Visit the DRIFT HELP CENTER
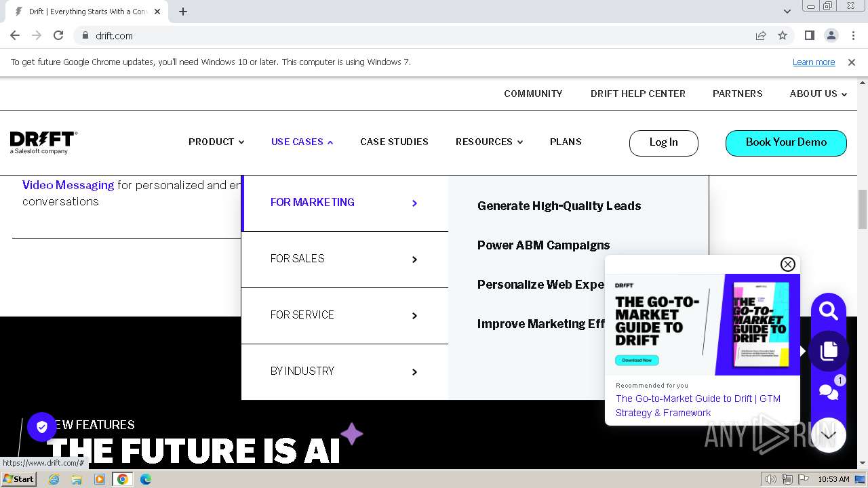This screenshot has height=488, width=868. click(638, 94)
